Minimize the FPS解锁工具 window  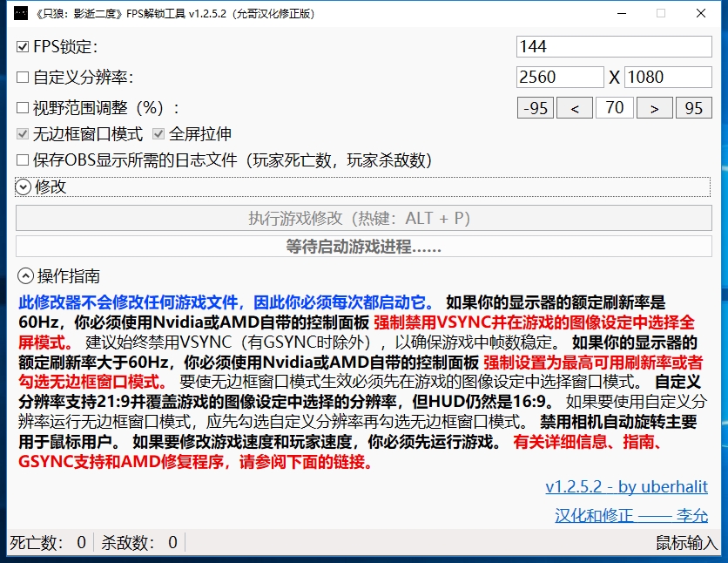click(621, 13)
